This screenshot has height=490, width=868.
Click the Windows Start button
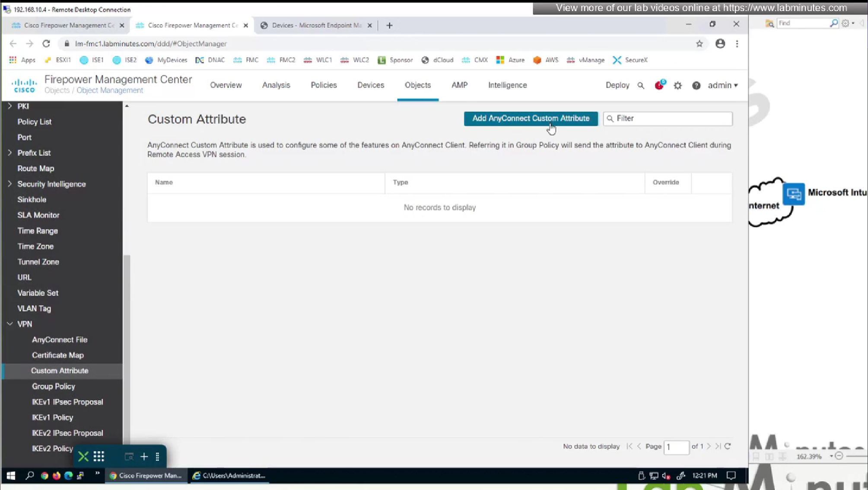[x=11, y=475]
